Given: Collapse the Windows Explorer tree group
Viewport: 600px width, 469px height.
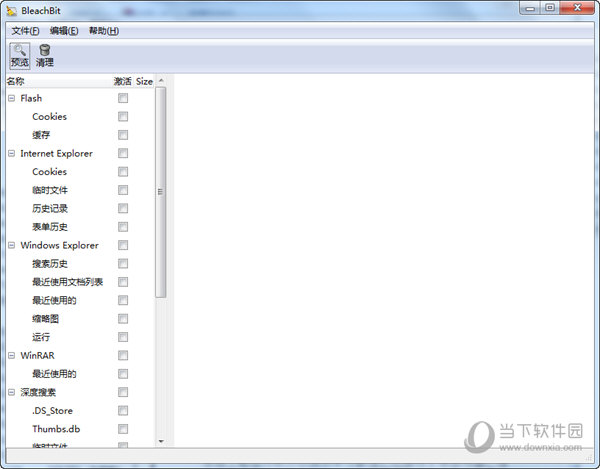Looking at the screenshot, I should point(11,245).
